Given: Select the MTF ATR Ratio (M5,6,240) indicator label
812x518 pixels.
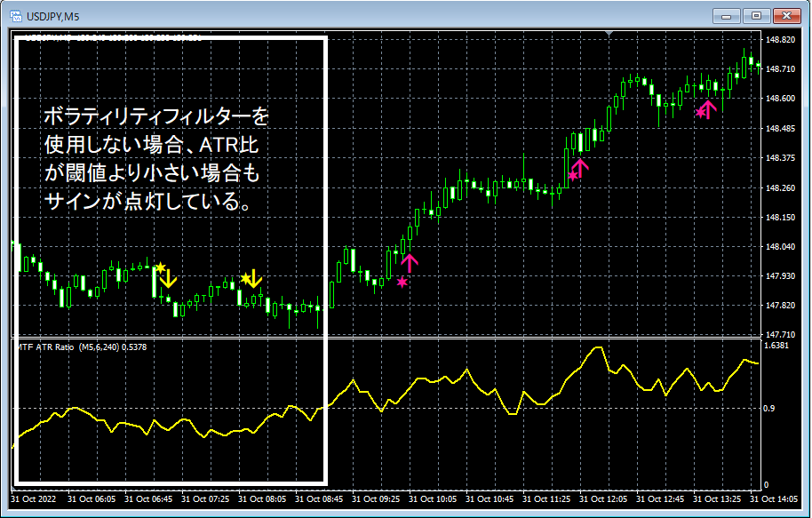Looking at the screenshot, I should [x=82, y=347].
